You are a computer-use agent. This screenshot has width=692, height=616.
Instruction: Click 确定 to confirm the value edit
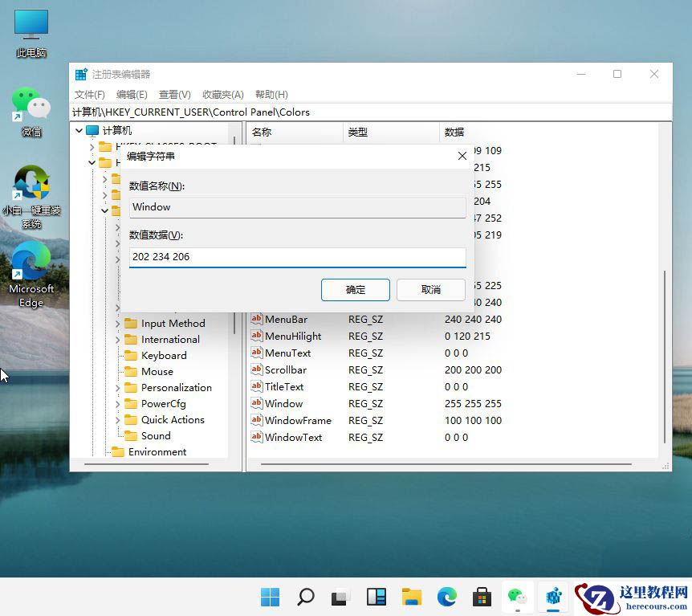355,290
